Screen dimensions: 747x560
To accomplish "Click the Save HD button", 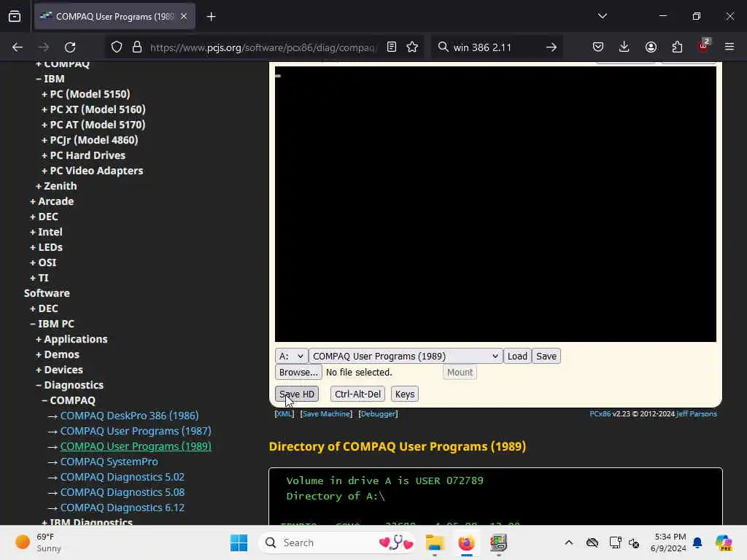I will (x=296, y=394).
